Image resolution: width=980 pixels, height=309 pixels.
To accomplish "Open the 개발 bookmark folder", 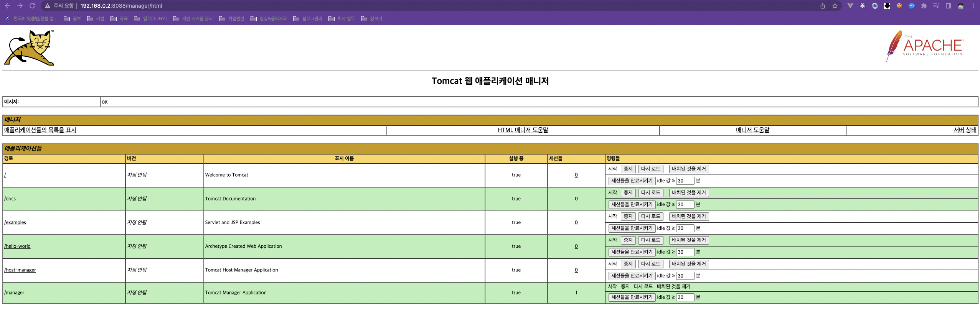I will 96,18.
